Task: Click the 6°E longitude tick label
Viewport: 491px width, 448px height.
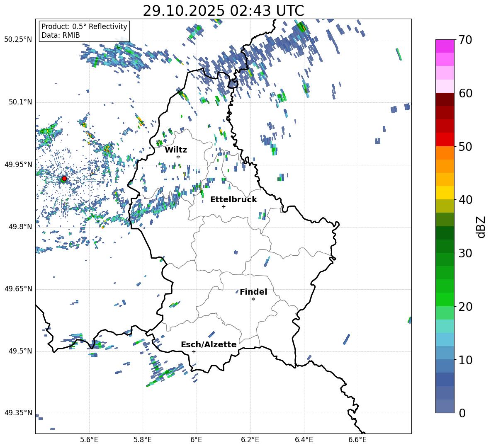Action: pos(196,439)
